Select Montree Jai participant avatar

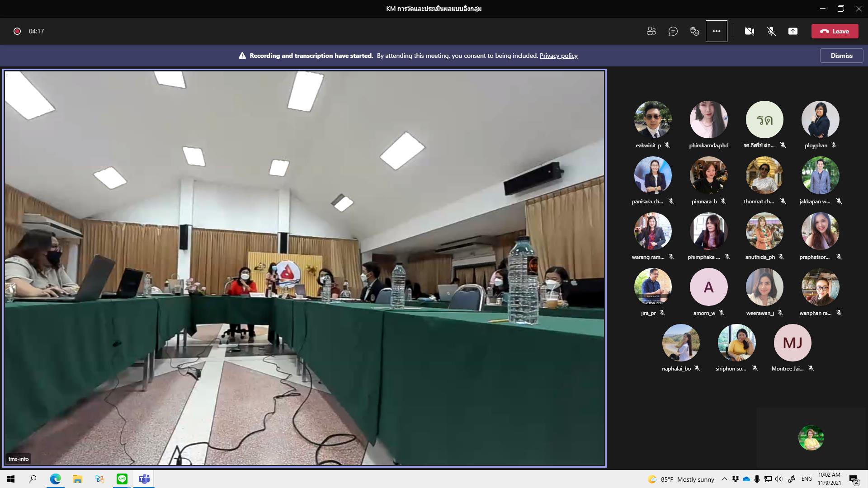(x=792, y=343)
